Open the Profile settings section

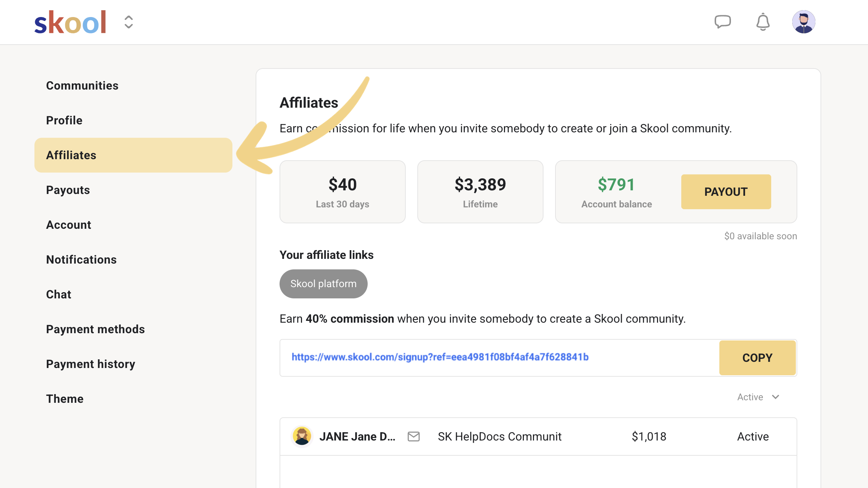64,120
